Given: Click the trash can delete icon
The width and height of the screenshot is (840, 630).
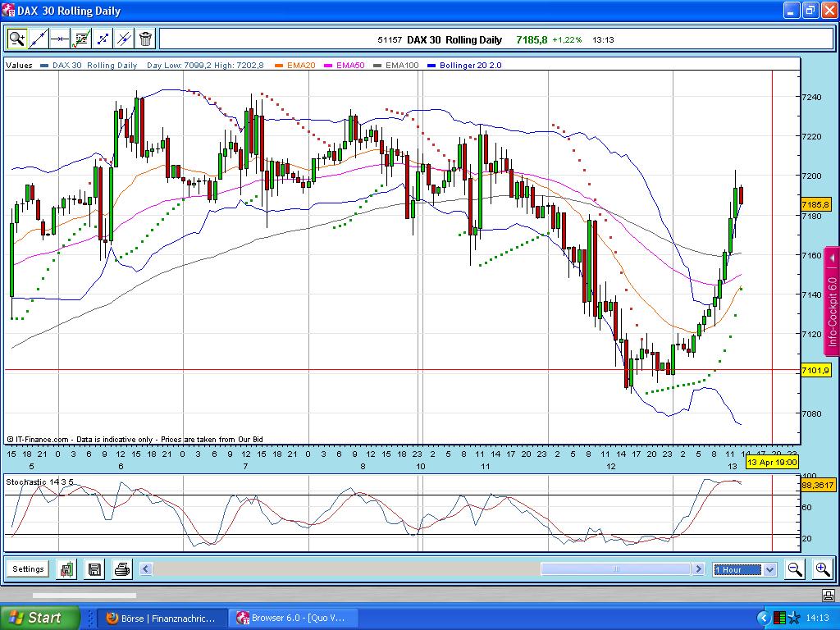Looking at the screenshot, I should (145, 39).
